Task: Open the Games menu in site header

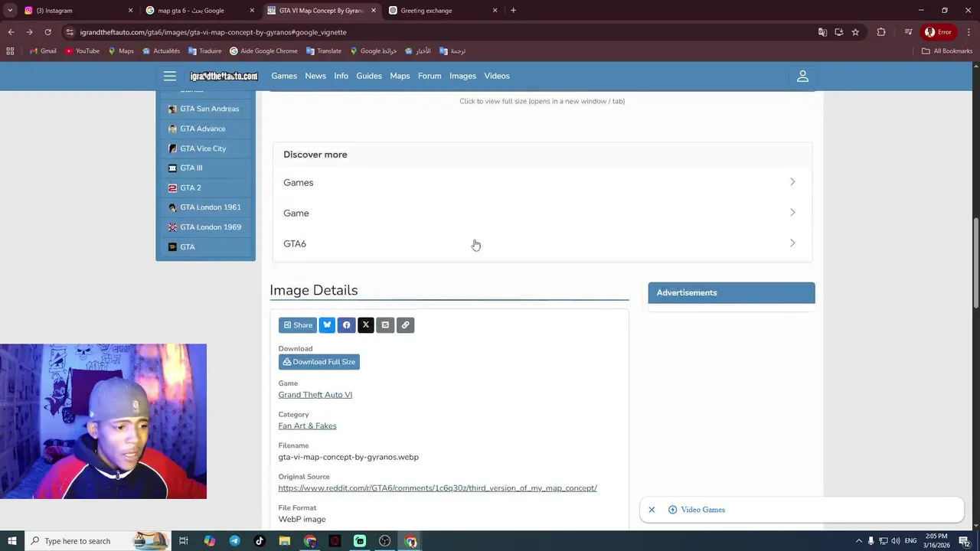Action: tap(284, 76)
